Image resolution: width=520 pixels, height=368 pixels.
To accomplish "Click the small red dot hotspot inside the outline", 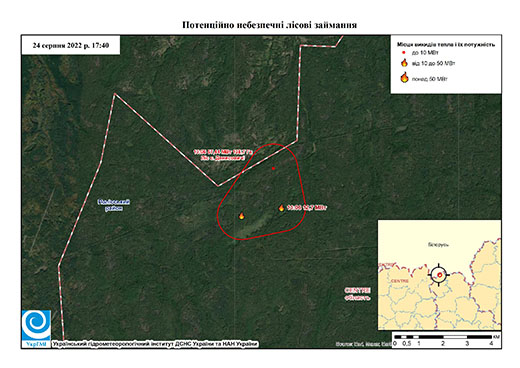I will (273, 169).
